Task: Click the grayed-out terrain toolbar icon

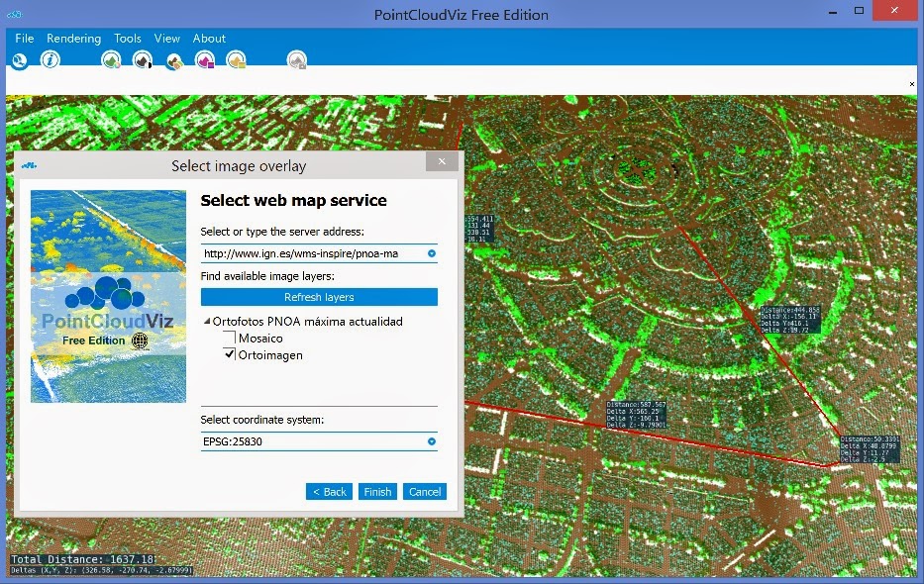Action: [x=297, y=59]
